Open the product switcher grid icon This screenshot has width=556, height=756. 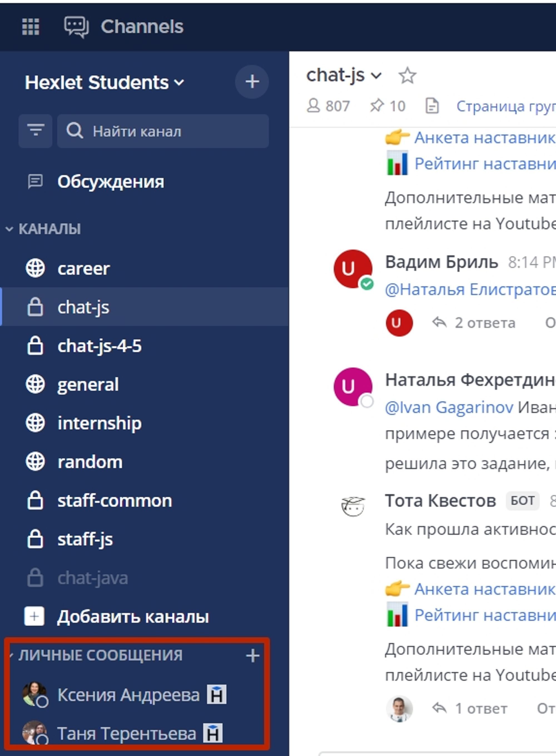point(31,27)
